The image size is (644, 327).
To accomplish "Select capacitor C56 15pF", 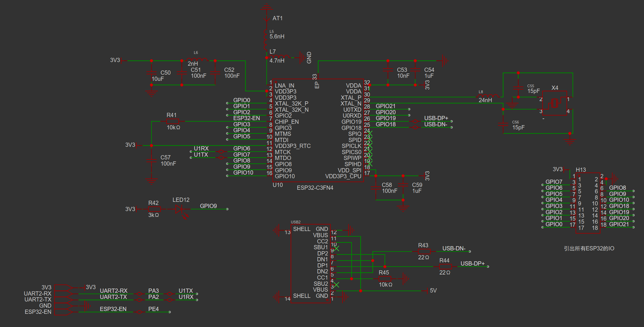I will pos(503,124).
